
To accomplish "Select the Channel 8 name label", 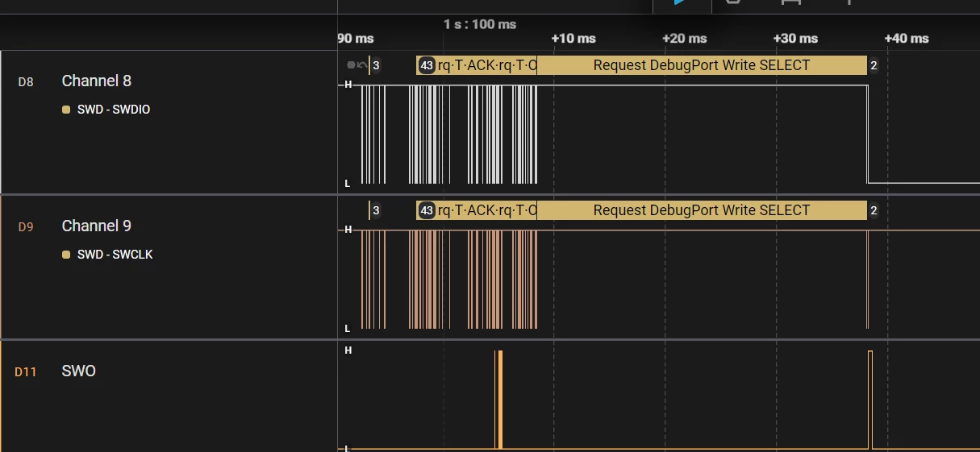I will 96,81.
